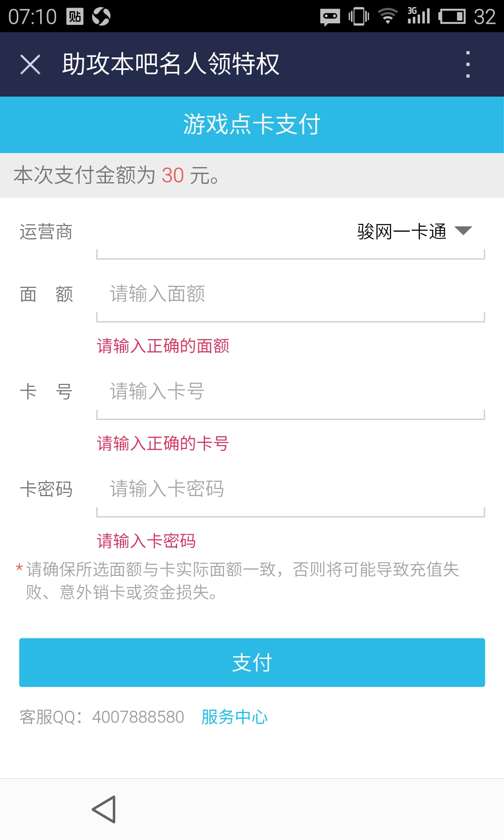This screenshot has height=840, width=504.
Task: Tap the Tieba 贴 status bar icon
Action: (x=75, y=17)
